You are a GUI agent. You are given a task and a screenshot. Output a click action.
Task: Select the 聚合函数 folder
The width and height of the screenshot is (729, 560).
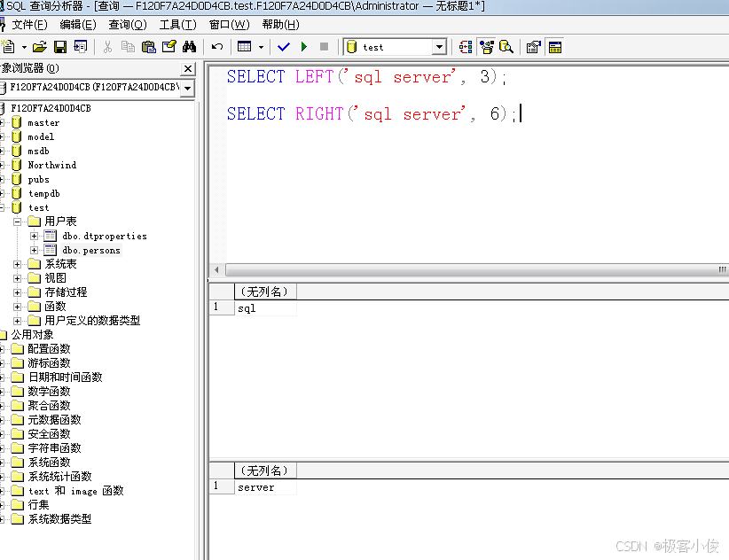pos(49,405)
